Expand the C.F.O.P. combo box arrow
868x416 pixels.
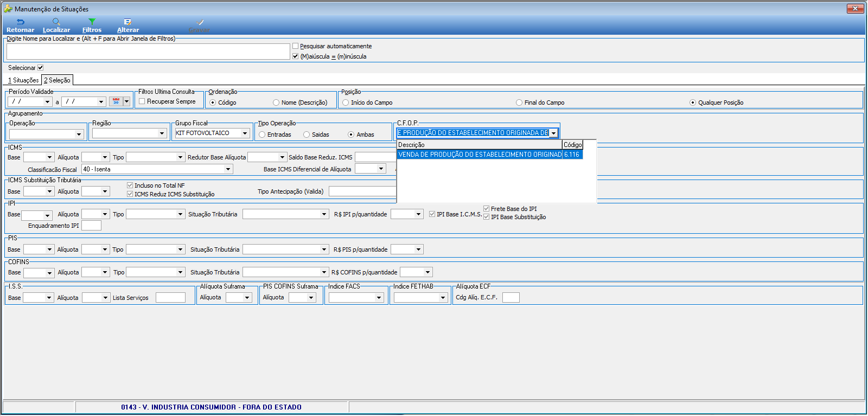point(553,133)
